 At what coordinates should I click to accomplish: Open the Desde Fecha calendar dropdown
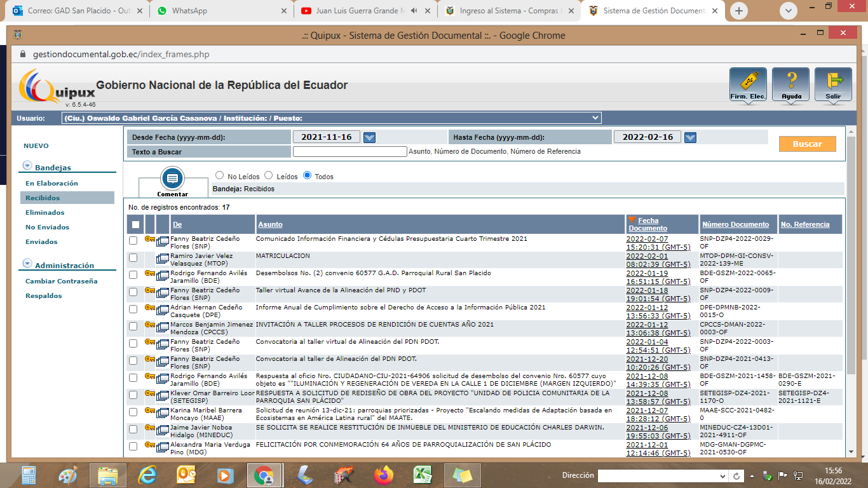(x=369, y=137)
